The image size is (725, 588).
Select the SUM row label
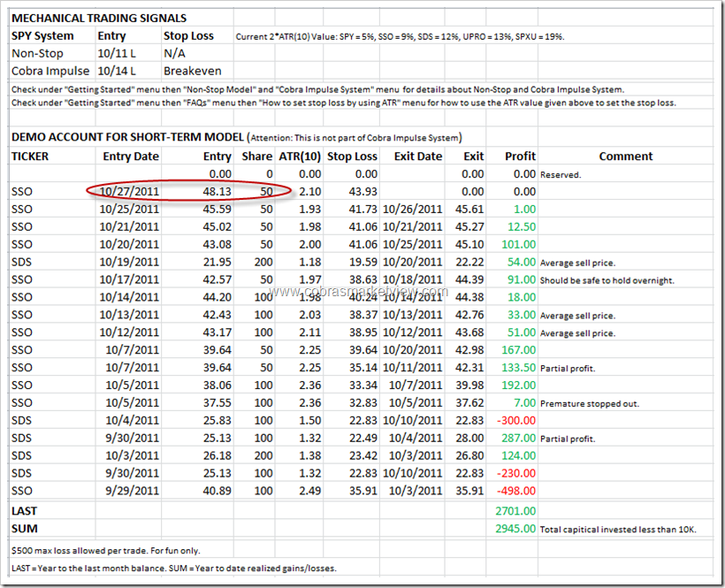25,529
